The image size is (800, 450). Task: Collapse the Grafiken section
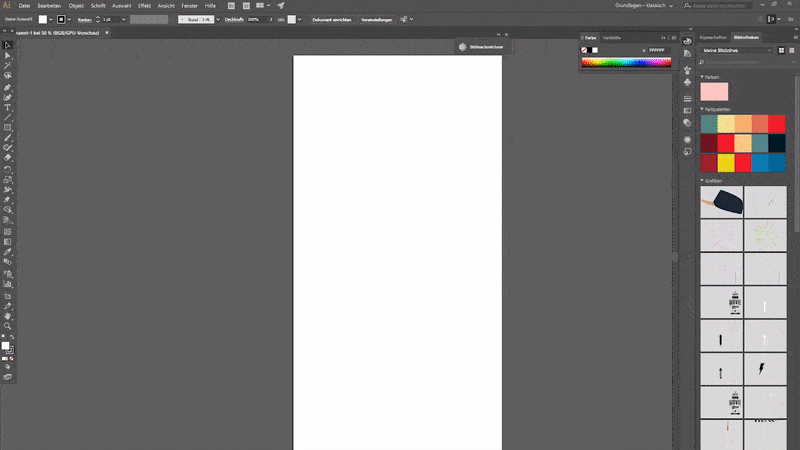coord(702,181)
